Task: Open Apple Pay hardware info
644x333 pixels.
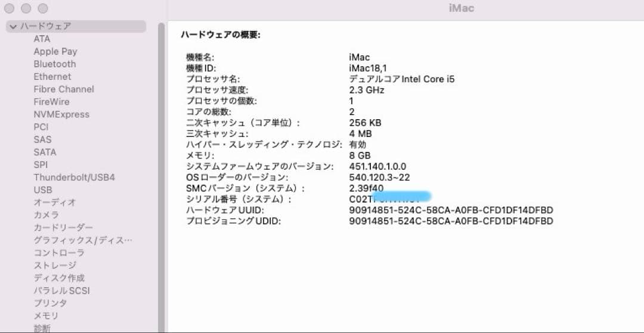Action: [55, 52]
